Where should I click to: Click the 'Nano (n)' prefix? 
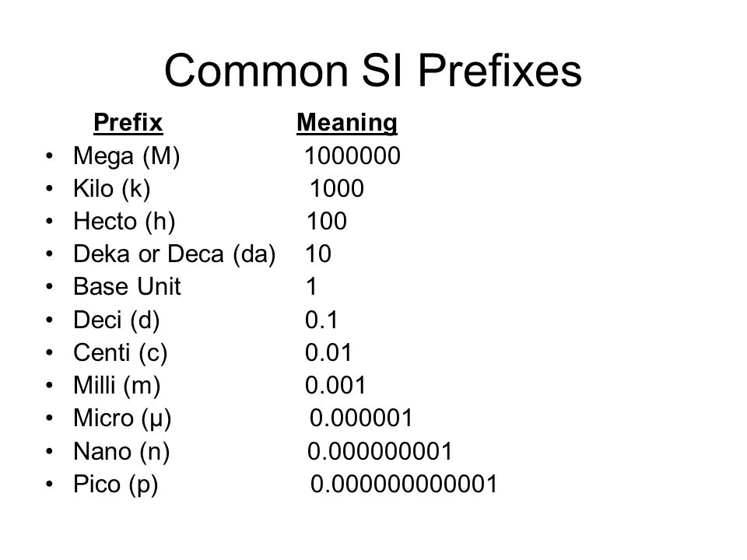coord(121,451)
